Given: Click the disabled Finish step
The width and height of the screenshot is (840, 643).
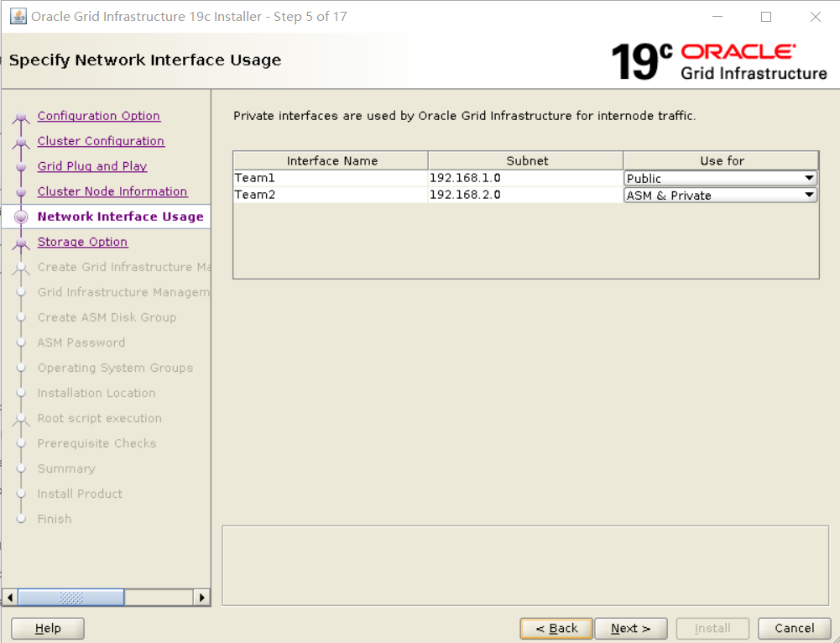Looking at the screenshot, I should pyautogui.click(x=54, y=519).
